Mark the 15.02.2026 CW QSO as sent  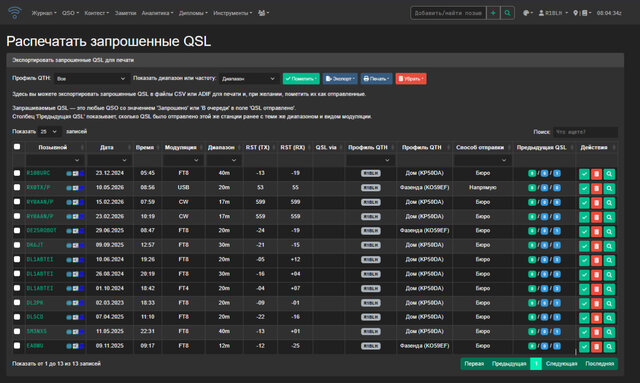point(584,203)
